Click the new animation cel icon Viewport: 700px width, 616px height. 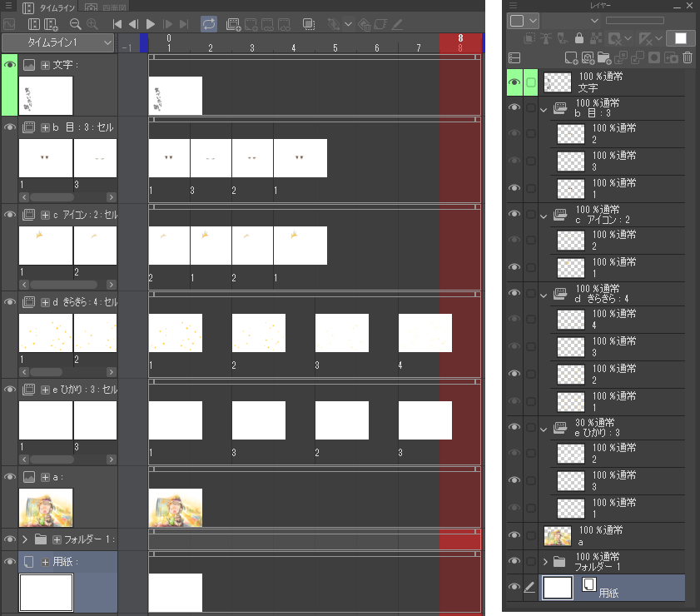[233, 24]
